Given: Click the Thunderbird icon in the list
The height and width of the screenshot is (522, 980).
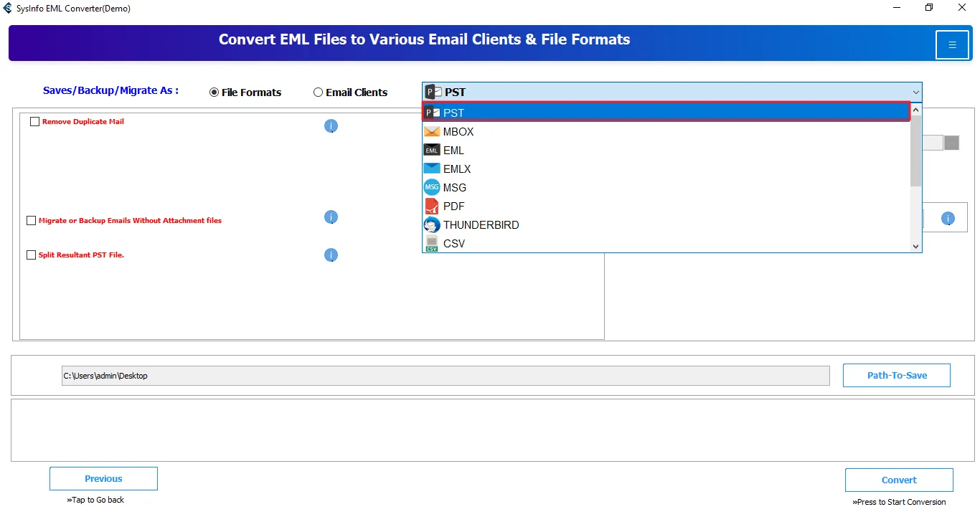Looking at the screenshot, I should [432, 225].
